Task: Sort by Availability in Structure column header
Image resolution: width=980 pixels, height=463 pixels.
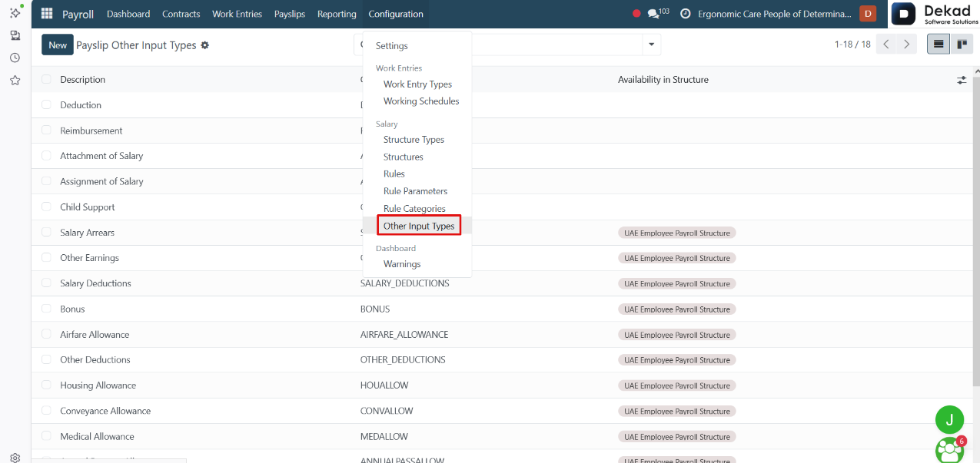Action: (x=663, y=80)
